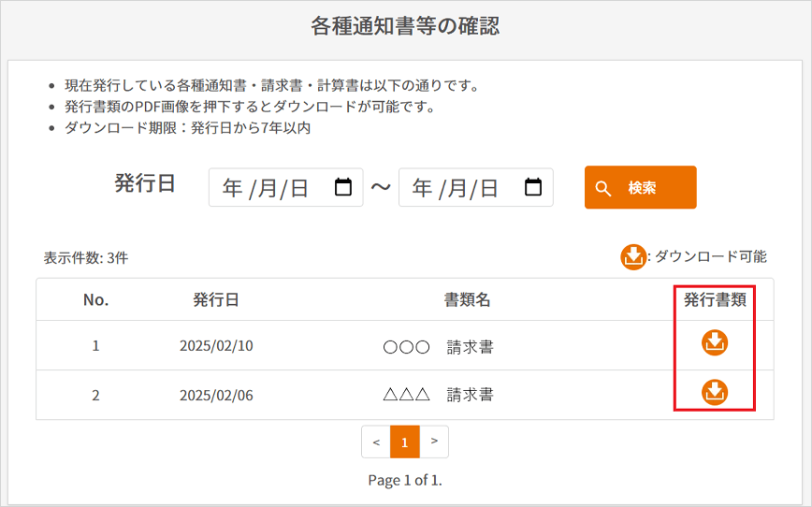Focus the start 発行日 year field
This screenshot has height=507, width=812.
click(x=232, y=188)
